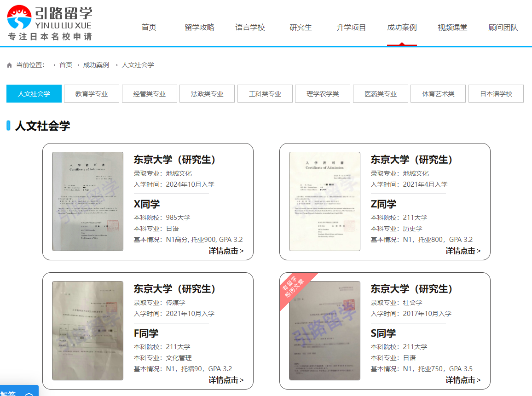
Task: Click the S同学 student name
Action: [x=383, y=333]
